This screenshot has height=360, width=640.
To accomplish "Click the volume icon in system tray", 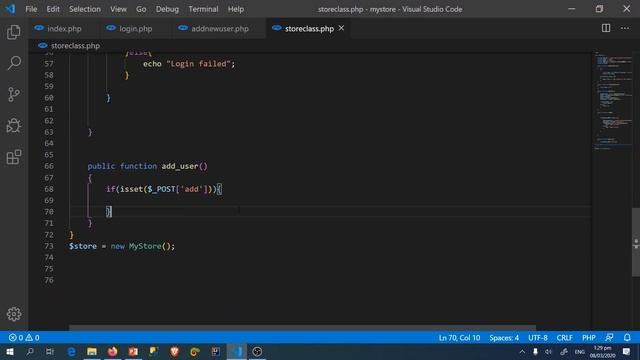I will tap(549, 352).
